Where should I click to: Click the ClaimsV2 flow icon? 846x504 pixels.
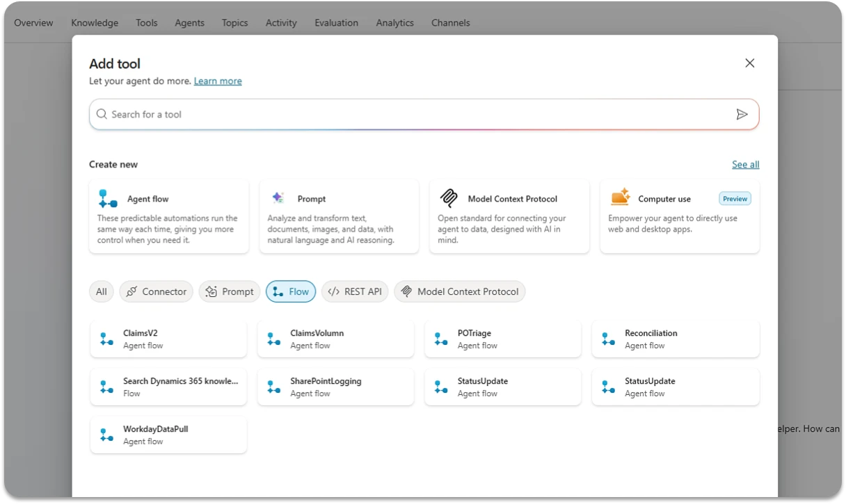coord(106,339)
